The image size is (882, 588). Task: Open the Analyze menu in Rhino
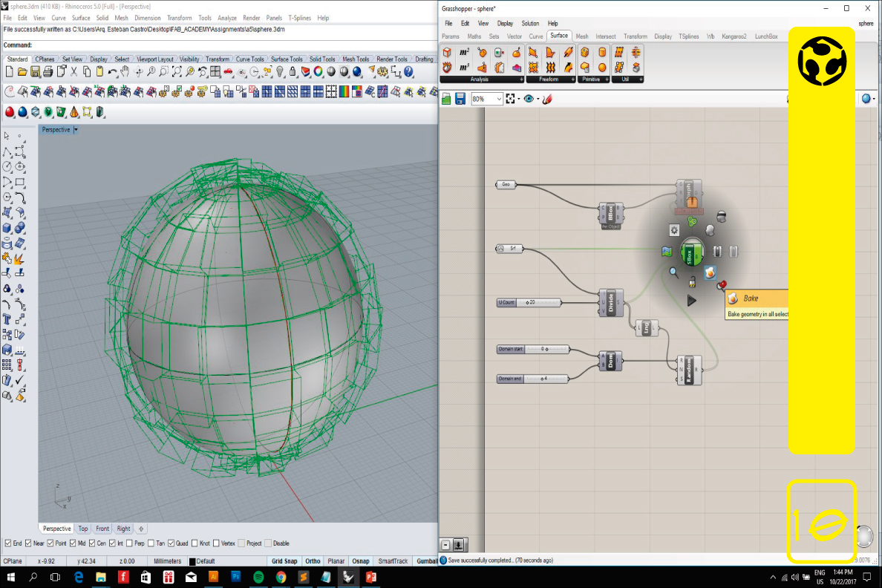click(x=227, y=18)
